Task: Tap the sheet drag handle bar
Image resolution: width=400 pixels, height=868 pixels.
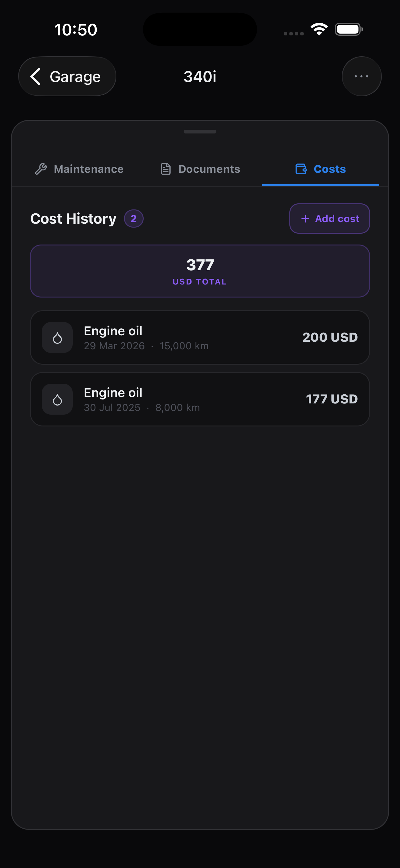Action: click(200, 132)
